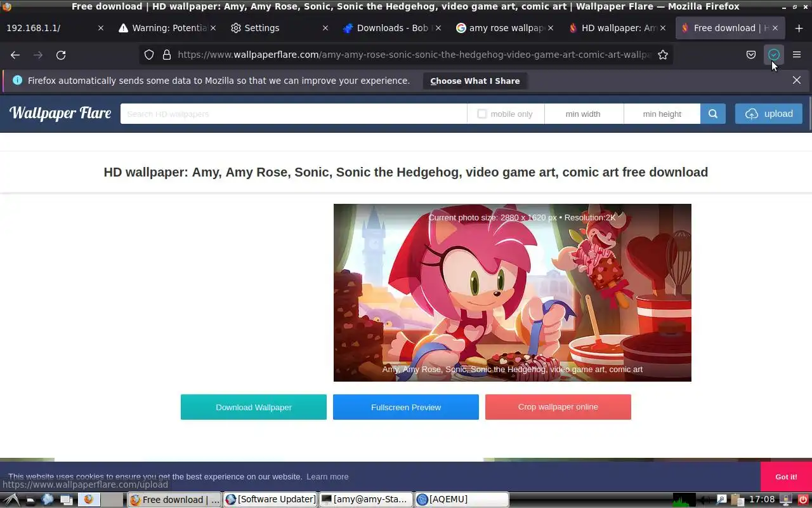Launch the file manager from the taskbar
The width and height of the screenshot is (812, 508).
[30, 500]
